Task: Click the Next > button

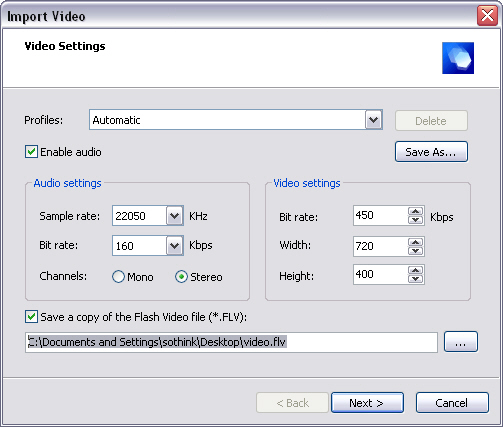Action: [x=367, y=403]
